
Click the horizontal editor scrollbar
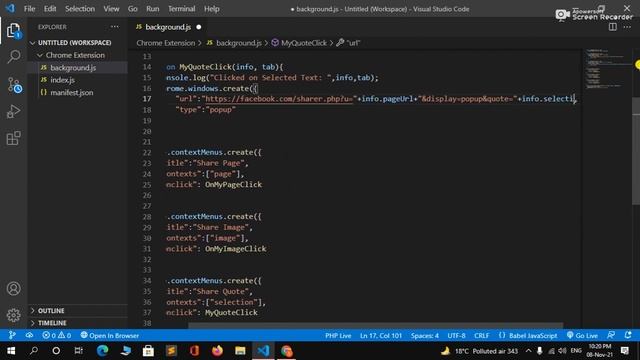click(376, 326)
